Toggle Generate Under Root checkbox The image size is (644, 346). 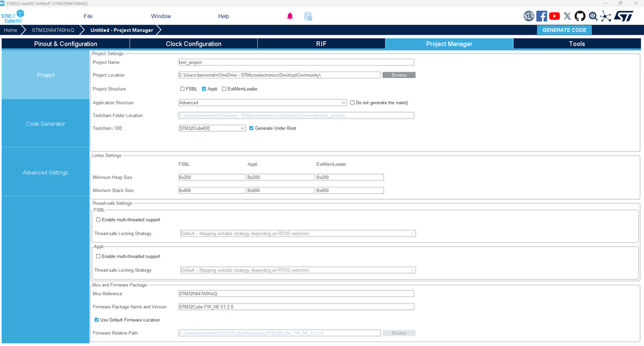(251, 128)
